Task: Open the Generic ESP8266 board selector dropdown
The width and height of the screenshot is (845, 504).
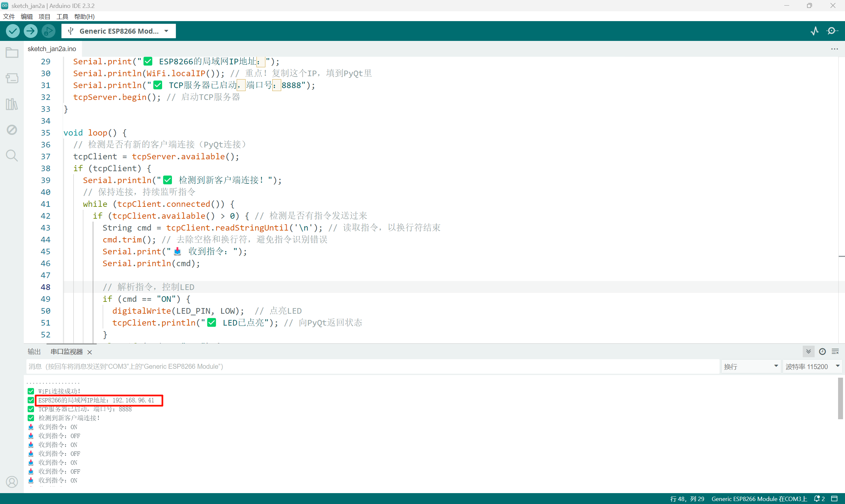Action: [x=118, y=31]
